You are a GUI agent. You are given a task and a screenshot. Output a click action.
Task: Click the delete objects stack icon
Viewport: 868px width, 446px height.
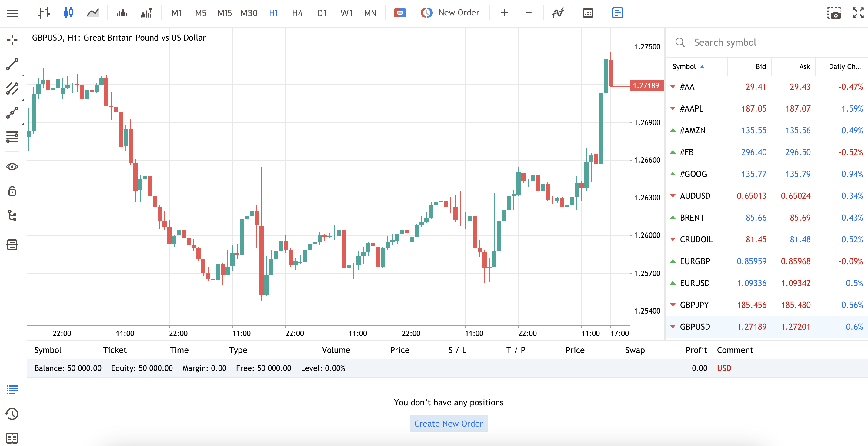12,245
